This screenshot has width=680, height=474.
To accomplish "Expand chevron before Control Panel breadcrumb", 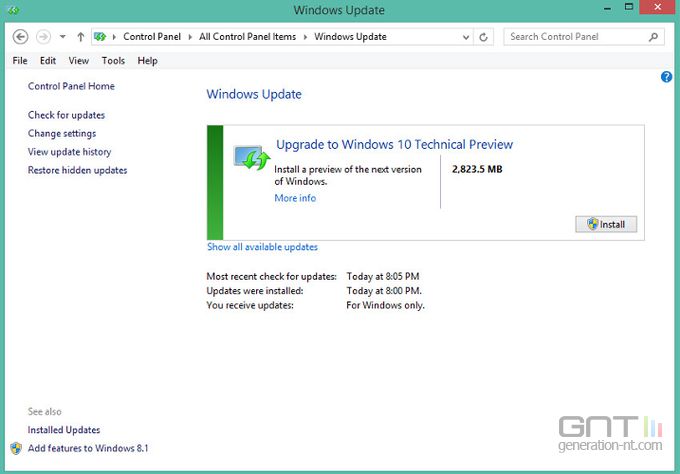I will click(x=114, y=37).
